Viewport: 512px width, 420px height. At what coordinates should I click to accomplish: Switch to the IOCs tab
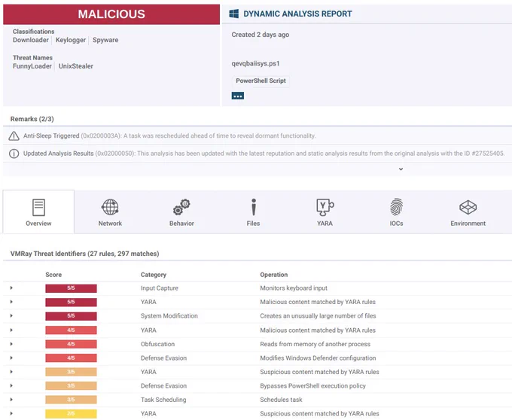396,212
